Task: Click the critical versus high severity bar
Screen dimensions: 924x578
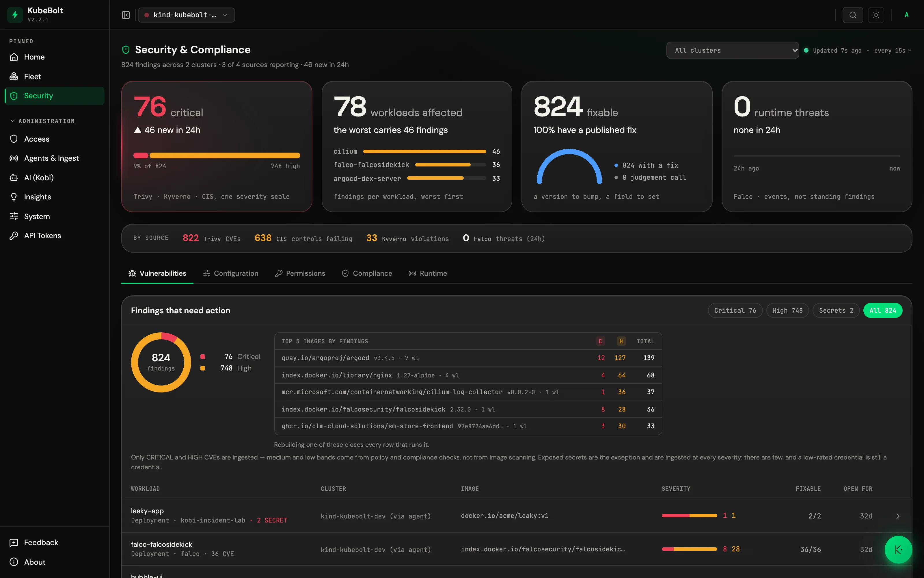Action: 217,155
